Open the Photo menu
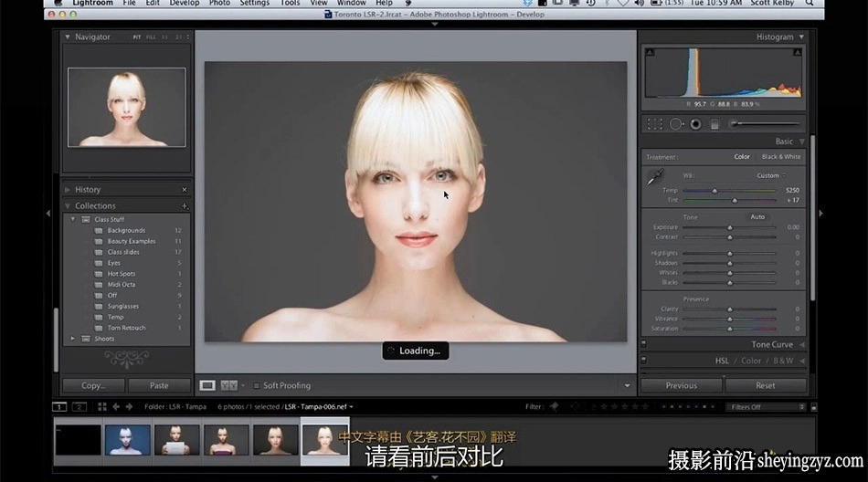 [220, 3]
